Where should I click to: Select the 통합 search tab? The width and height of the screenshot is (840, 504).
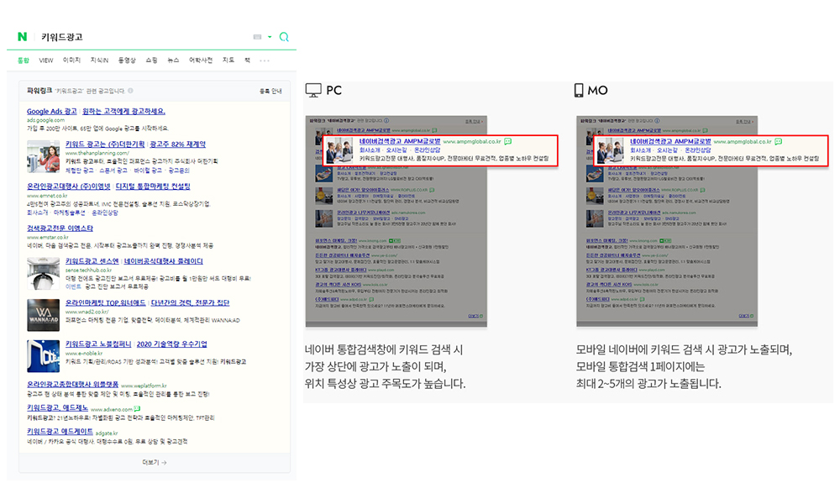pos(23,60)
